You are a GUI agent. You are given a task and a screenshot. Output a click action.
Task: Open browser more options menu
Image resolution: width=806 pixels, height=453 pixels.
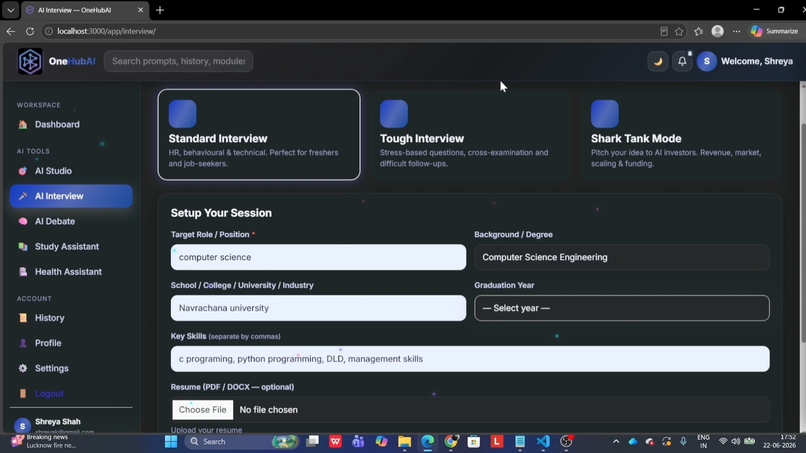(x=736, y=31)
